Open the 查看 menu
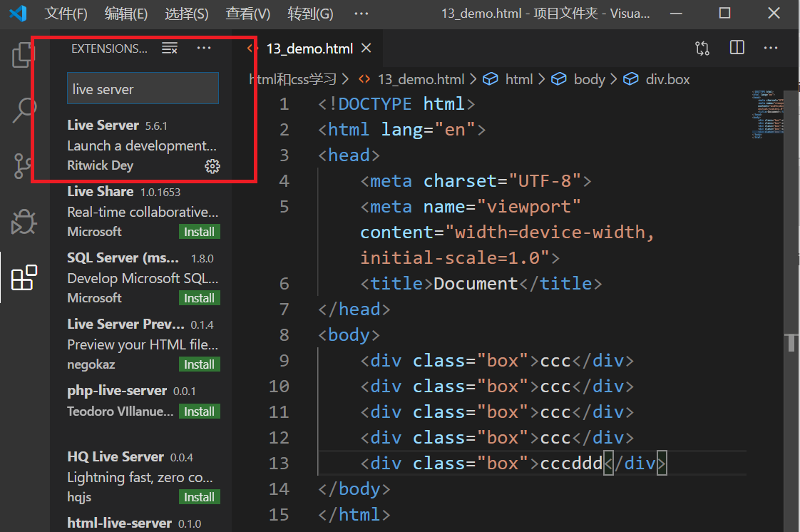This screenshot has height=532, width=800. [x=246, y=14]
